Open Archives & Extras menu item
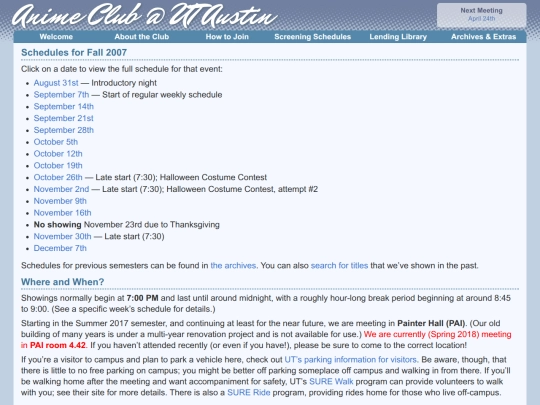The height and width of the screenshot is (405, 540). (x=484, y=37)
